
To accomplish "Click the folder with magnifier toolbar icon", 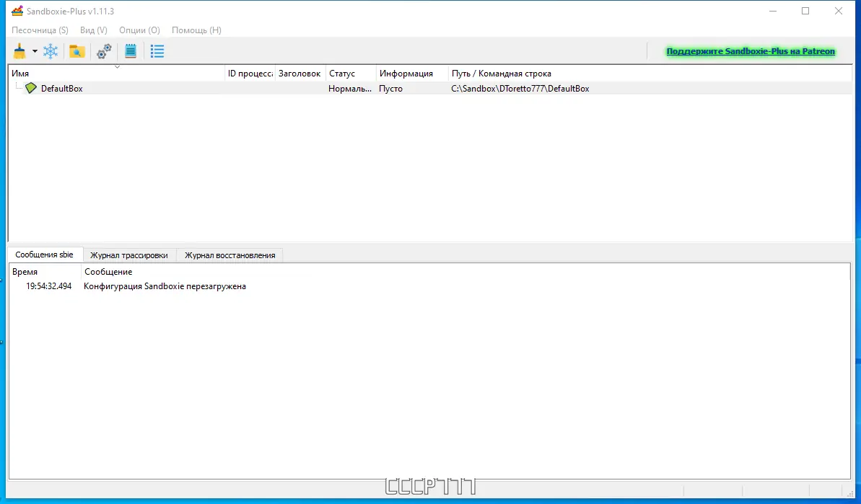I will coord(77,51).
